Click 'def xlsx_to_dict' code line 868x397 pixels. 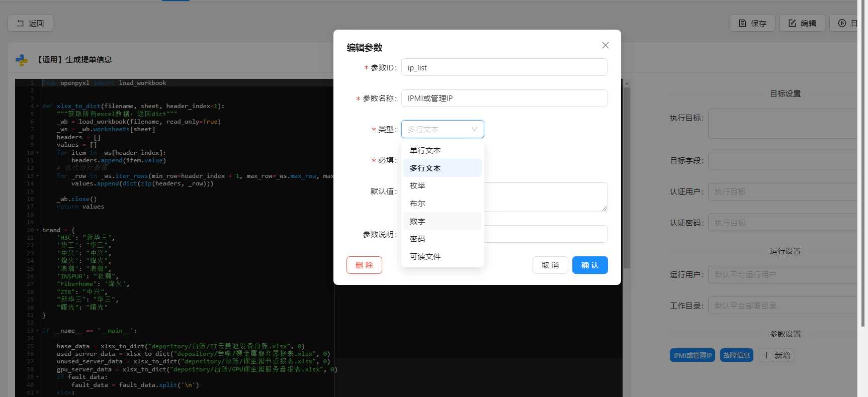[133, 106]
